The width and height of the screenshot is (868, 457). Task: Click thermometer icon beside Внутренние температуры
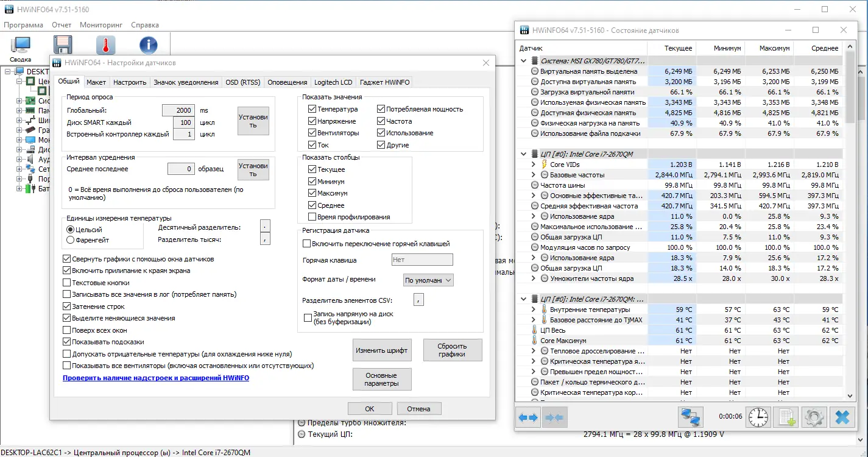pyautogui.click(x=544, y=310)
